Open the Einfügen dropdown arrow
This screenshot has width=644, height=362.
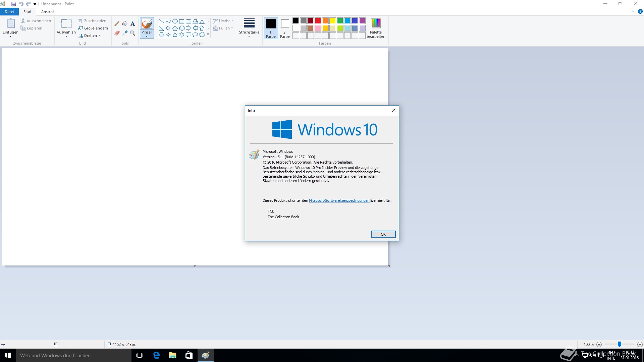(x=10, y=36)
